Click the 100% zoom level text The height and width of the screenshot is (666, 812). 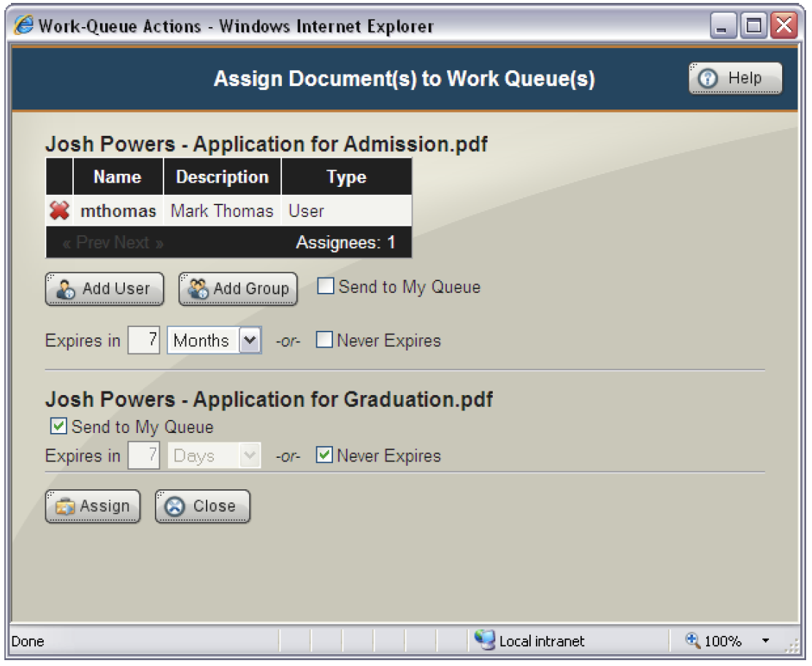click(723, 641)
